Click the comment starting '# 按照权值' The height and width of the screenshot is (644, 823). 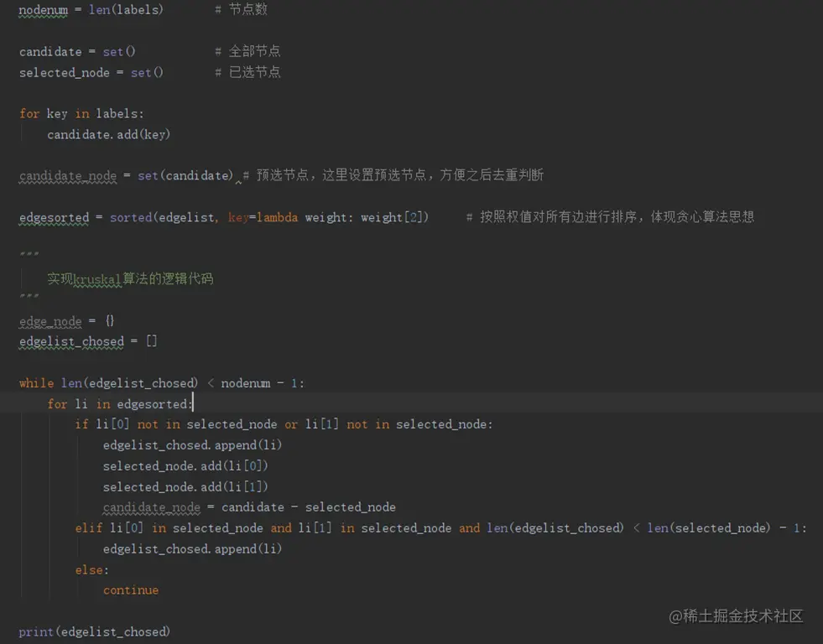click(x=611, y=216)
